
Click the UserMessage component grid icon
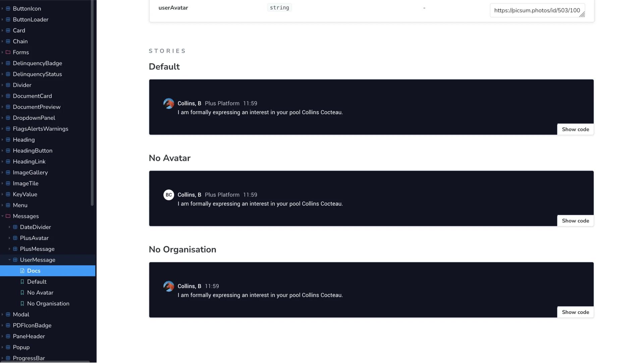tap(15, 260)
